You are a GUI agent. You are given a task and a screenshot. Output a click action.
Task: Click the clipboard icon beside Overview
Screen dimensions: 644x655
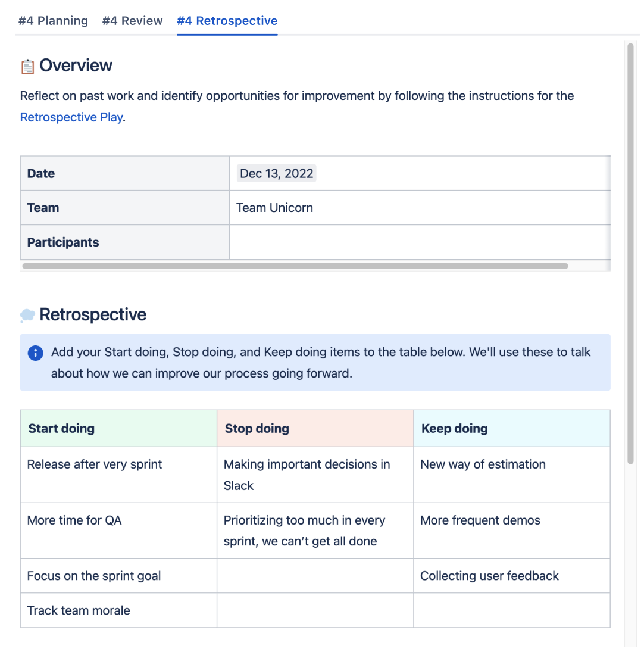click(x=27, y=67)
